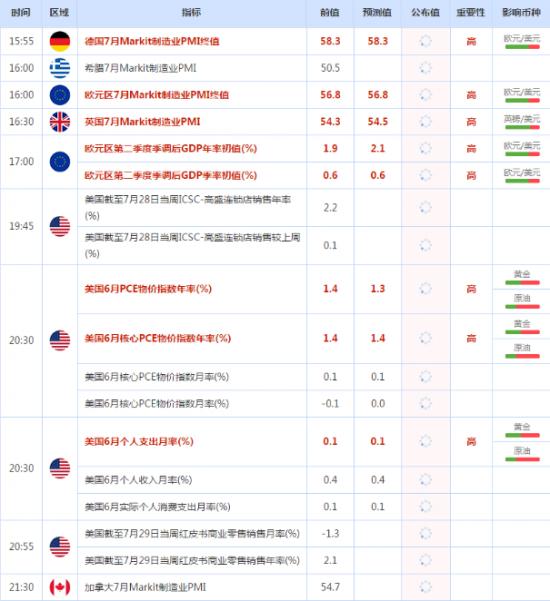The width and height of the screenshot is (550, 601).
Task: Click the US flag at 19:45
Action: (60, 226)
